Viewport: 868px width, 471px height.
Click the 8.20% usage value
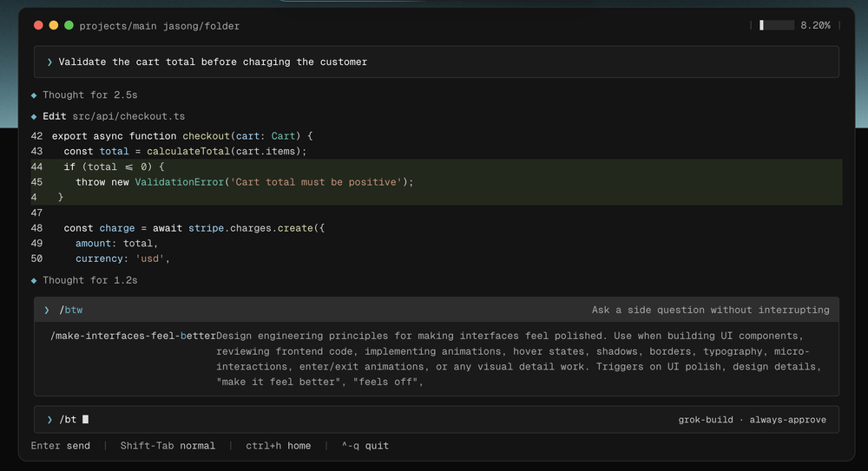815,25
